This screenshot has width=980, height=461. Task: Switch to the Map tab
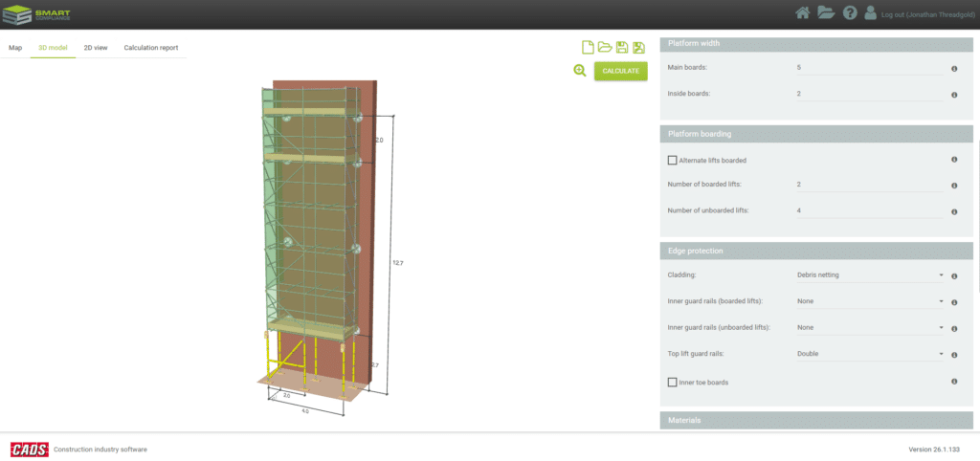coord(15,48)
